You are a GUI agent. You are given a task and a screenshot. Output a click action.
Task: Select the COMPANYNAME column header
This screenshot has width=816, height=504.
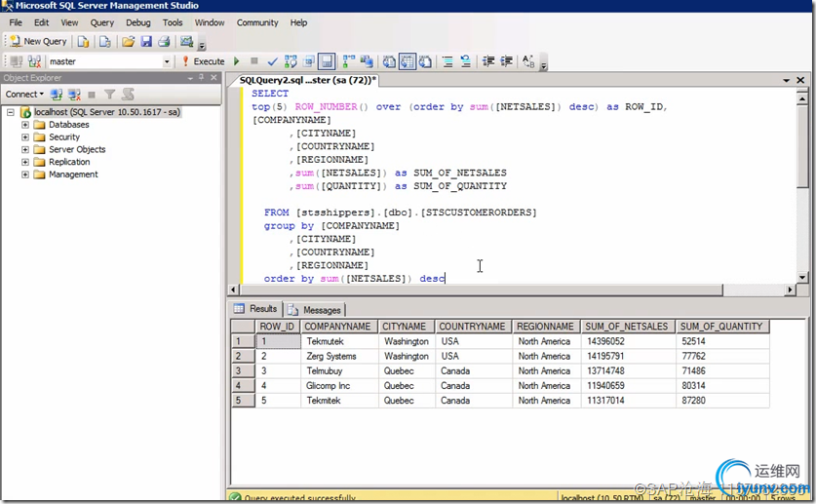coord(337,327)
